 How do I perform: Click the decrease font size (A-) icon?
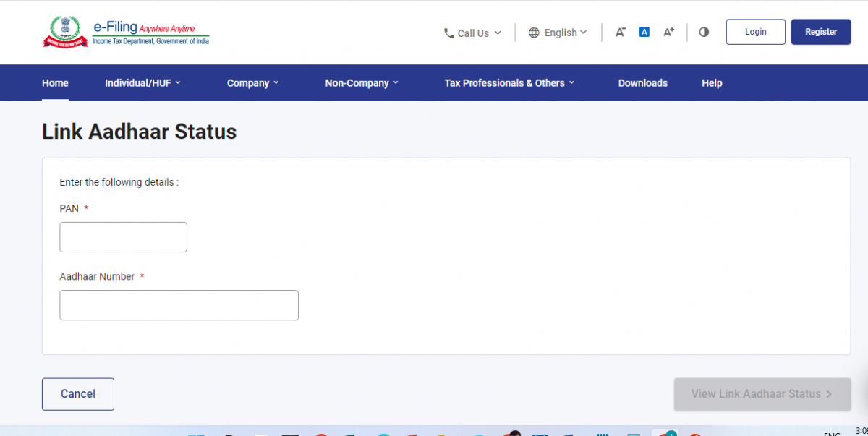620,32
